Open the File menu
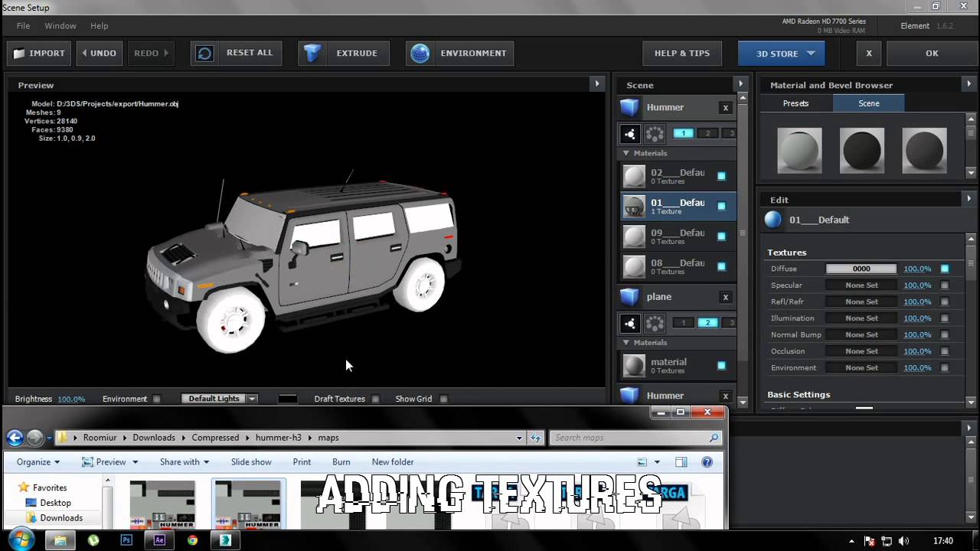Screen dimensions: 980x551 tap(24, 26)
